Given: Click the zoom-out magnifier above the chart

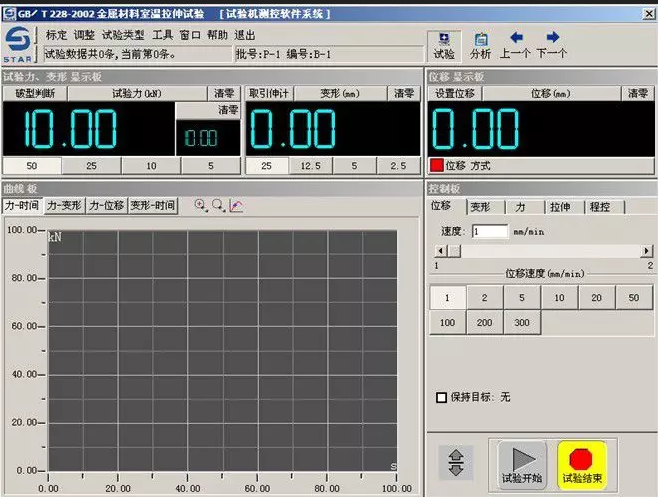Looking at the screenshot, I should click(218, 205).
